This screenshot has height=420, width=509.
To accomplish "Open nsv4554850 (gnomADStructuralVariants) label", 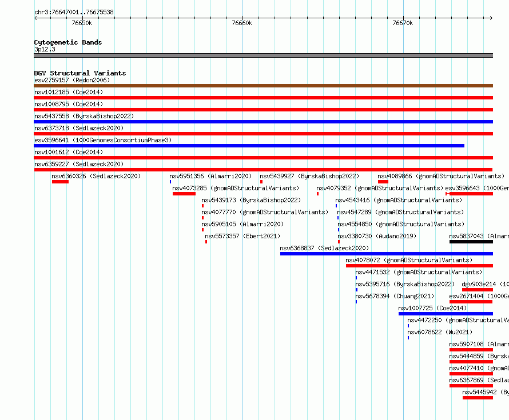I will [401, 224].
